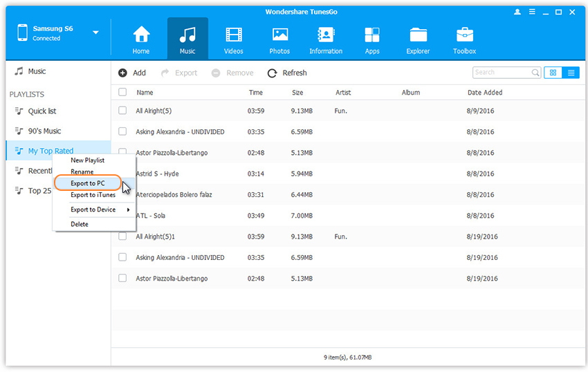This screenshot has width=588, height=372.
Task: Open the Photos section
Action: (x=279, y=39)
